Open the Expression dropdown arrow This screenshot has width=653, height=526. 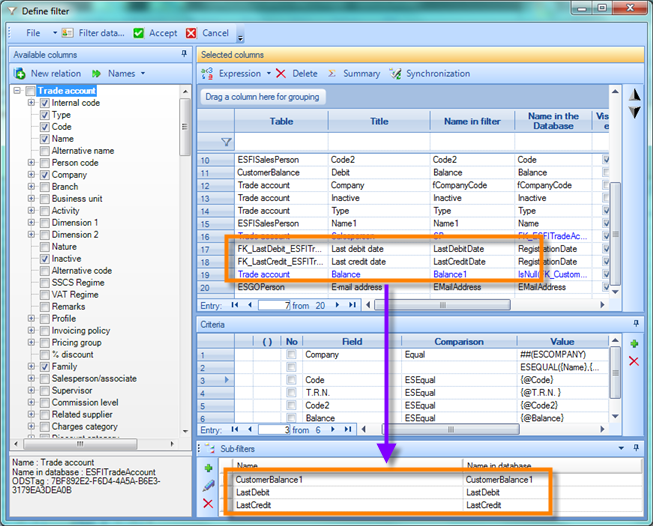click(269, 74)
